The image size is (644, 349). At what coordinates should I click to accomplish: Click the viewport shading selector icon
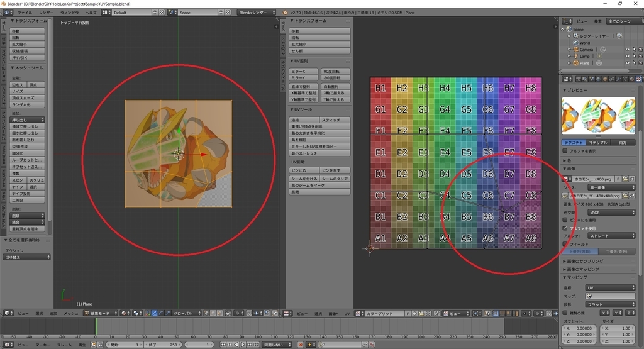point(125,313)
